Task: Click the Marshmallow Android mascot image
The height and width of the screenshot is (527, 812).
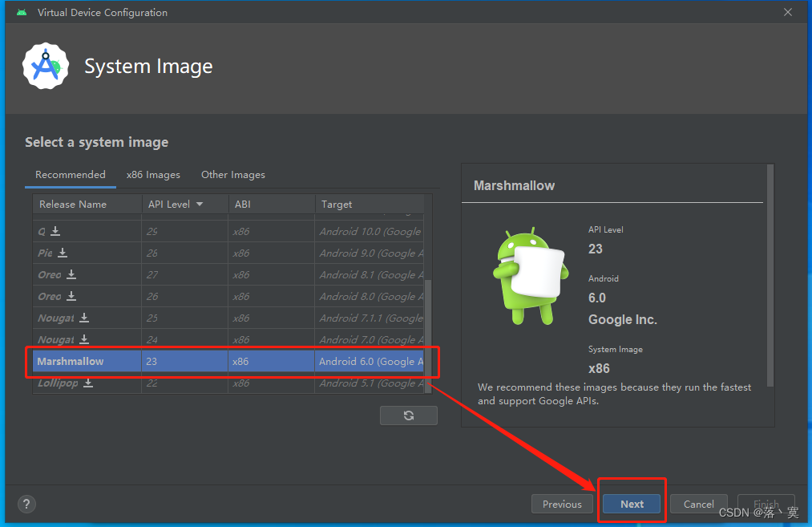Action: [x=531, y=276]
